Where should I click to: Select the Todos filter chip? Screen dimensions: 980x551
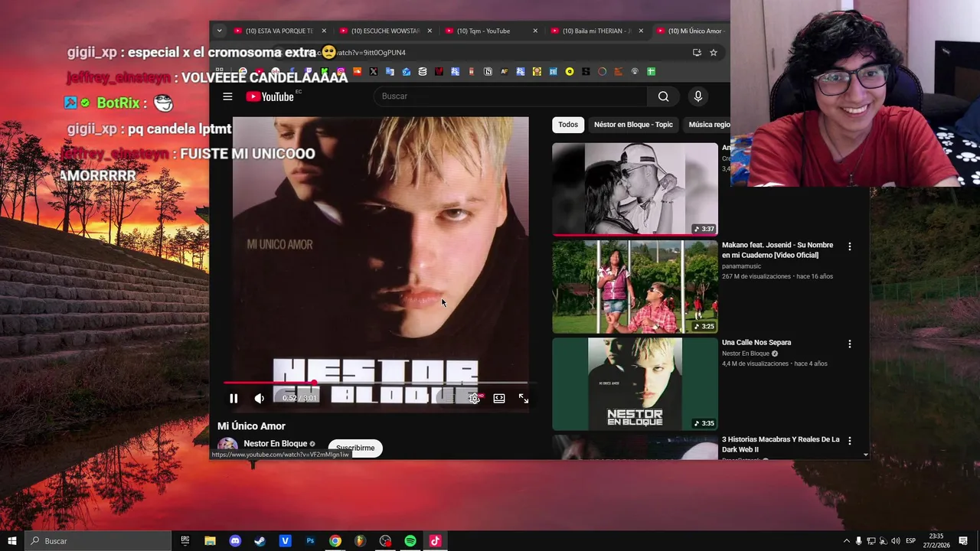(x=568, y=124)
